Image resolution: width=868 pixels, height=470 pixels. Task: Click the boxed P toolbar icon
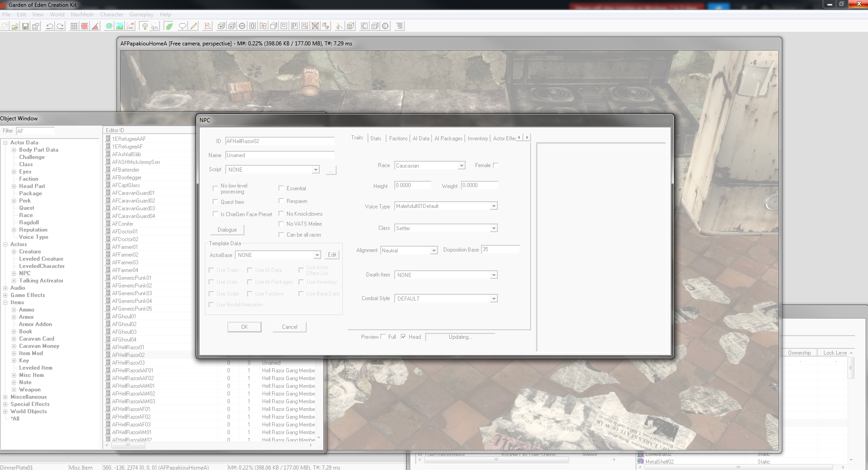click(x=294, y=26)
